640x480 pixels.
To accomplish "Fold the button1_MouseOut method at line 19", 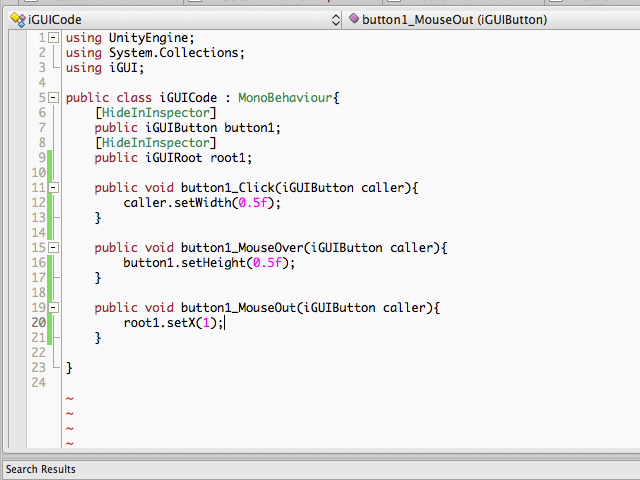I will [x=53, y=308].
